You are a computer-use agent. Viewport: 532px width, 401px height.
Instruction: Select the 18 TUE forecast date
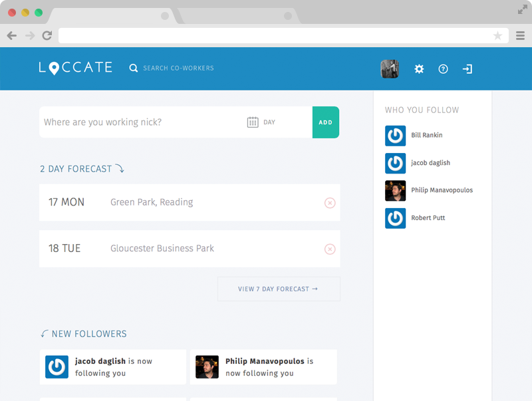pyautogui.click(x=65, y=248)
